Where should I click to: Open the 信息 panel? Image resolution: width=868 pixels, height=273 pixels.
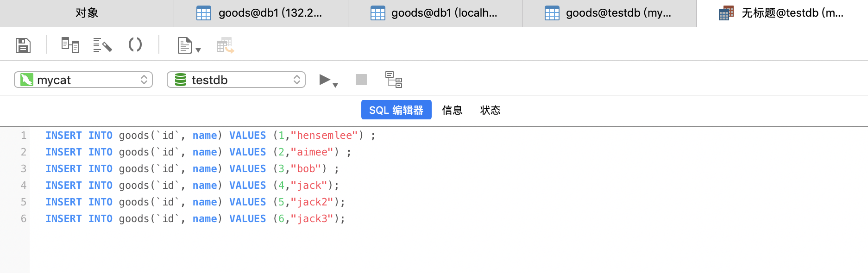[x=452, y=110]
